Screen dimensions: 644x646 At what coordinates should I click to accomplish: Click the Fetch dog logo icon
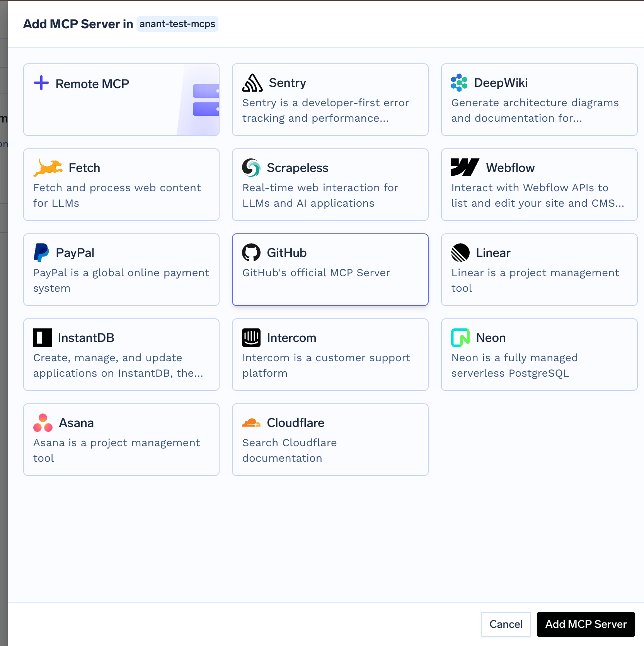pos(48,168)
